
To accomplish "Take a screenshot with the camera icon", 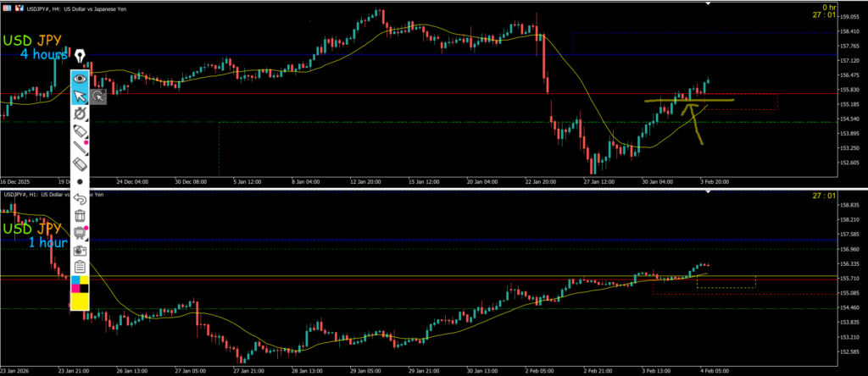I will click(x=80, y=251).
